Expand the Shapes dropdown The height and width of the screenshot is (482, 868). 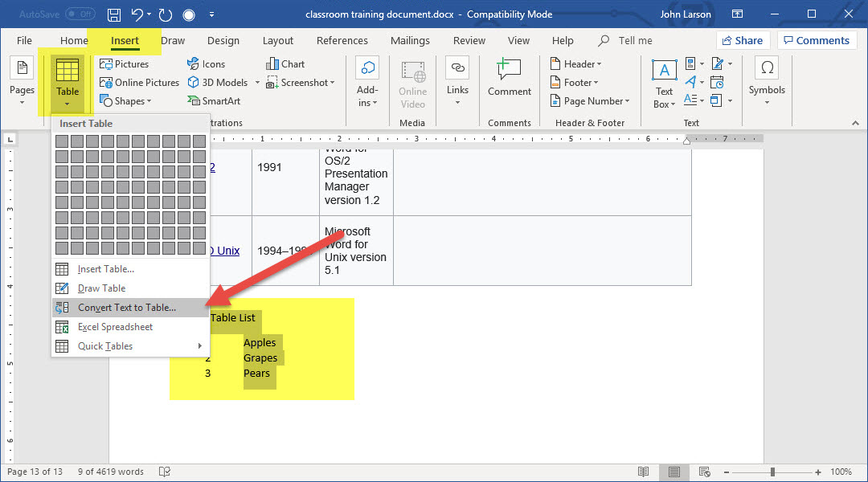point(125,101)
